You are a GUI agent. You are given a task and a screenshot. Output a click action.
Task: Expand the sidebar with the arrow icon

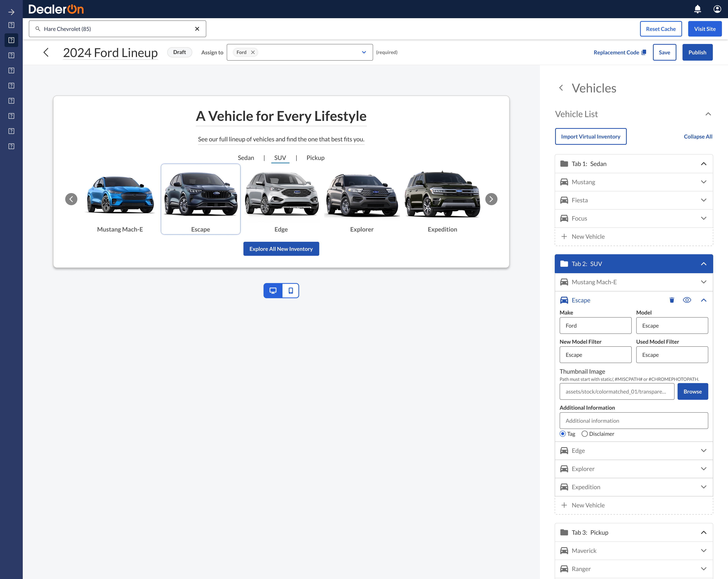11,12
